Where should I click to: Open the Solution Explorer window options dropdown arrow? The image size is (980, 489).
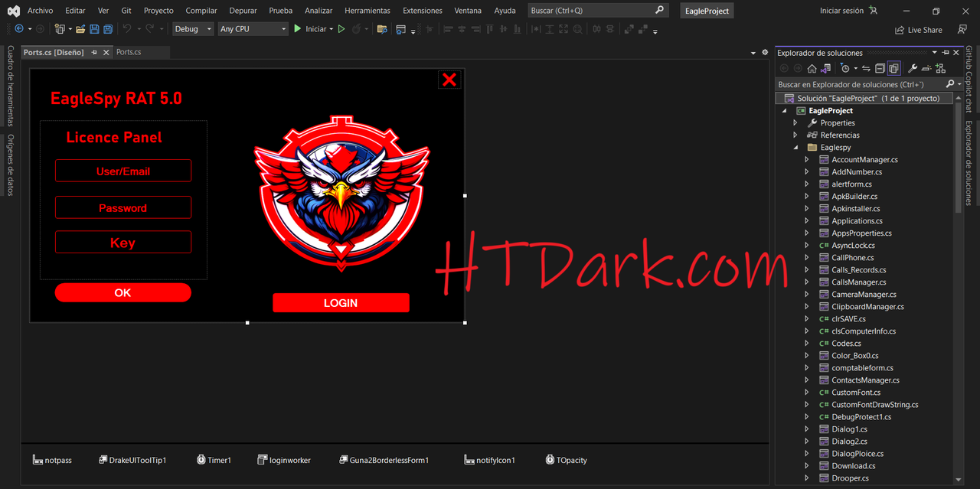click(934, 53)
